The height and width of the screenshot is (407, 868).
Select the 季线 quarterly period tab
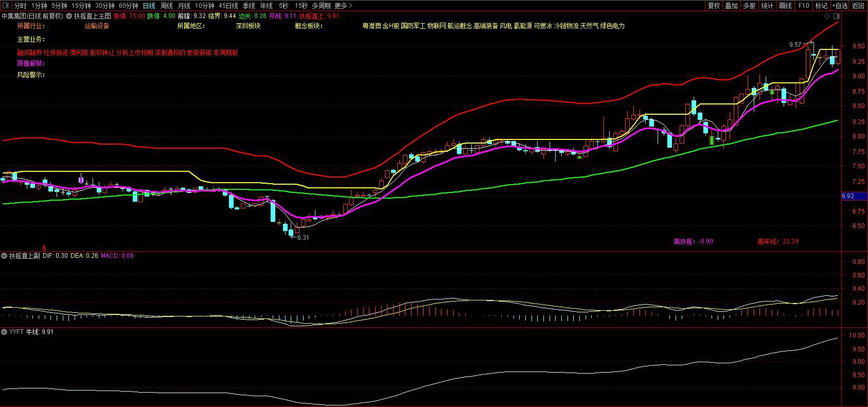249,6
